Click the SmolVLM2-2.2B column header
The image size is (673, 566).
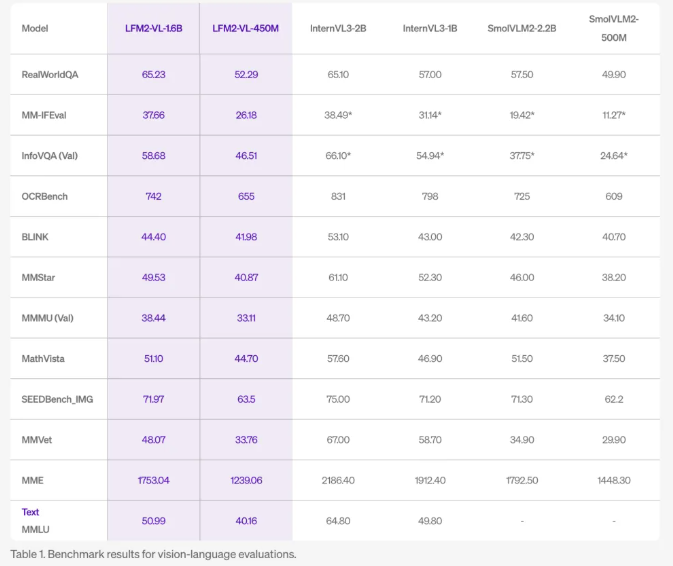click(522, 28)
